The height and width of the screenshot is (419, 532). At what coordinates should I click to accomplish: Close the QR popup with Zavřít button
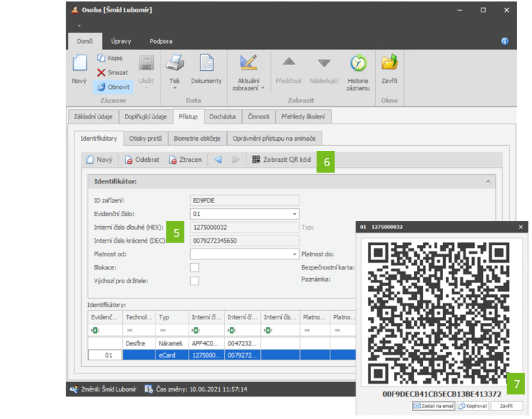point(507,406)
